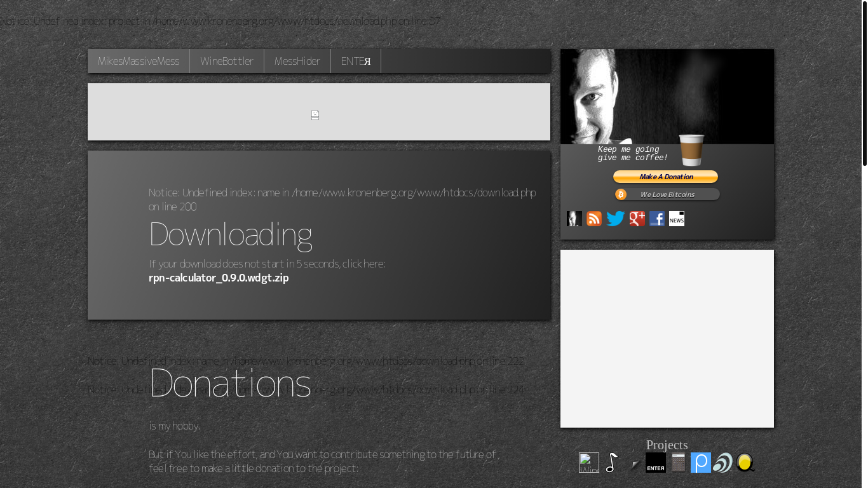Click the author portrait icon in social row
Viewport: 868px width, 488px height.
[574, 219]
